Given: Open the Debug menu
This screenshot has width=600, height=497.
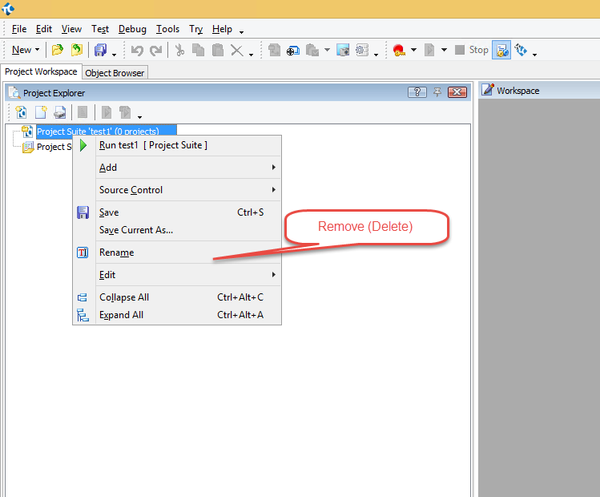Looking at the screenshot, I should pos(131,29).
